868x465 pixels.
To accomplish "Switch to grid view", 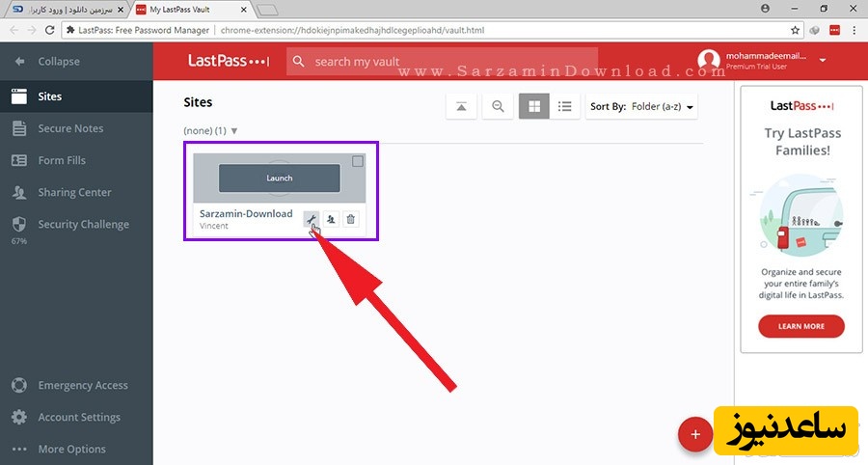I will pyautogui.click(x=533, y=106).
